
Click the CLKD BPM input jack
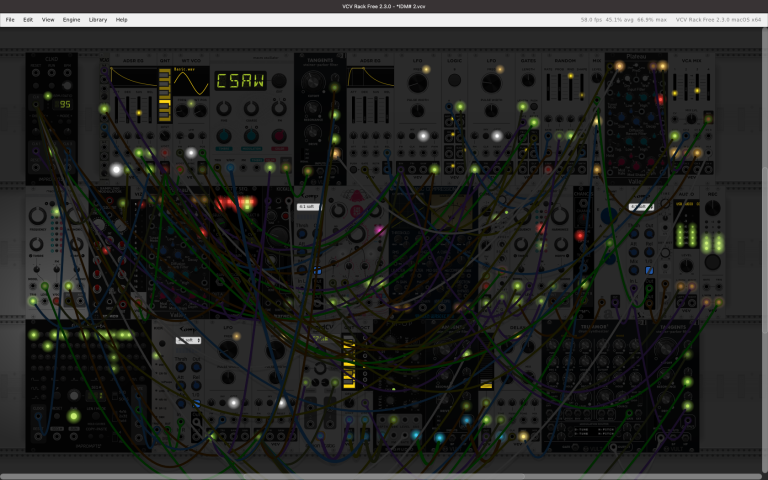tap(67, 72)
